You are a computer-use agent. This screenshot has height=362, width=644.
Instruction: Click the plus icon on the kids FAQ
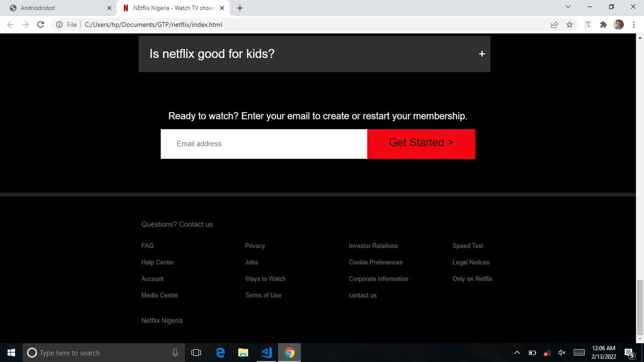[482, 54]
